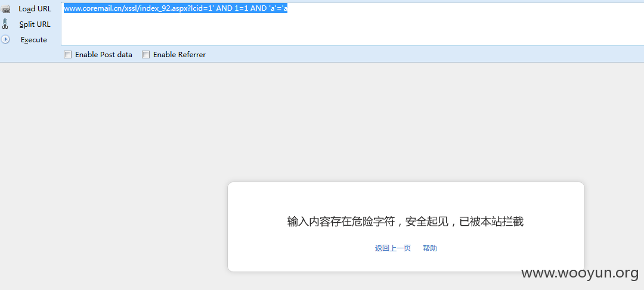The image size is (644, 290).
Task: Click inside the HackBar URL text field
Action: (352, 24)
